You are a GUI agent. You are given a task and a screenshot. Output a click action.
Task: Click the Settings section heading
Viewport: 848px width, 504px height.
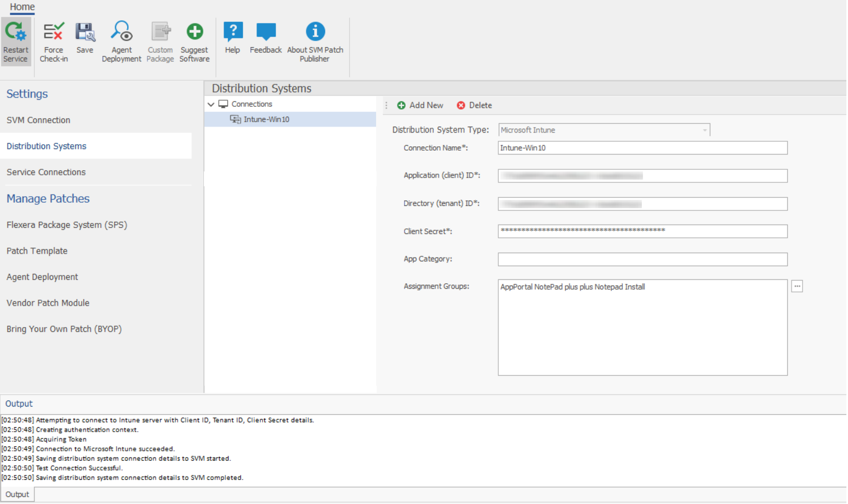(x=27, y=94)
